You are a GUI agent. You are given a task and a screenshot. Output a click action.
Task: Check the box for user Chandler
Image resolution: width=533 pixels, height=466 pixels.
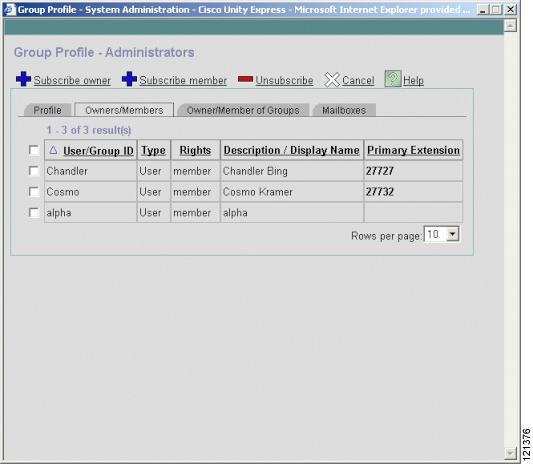[34, 171]
